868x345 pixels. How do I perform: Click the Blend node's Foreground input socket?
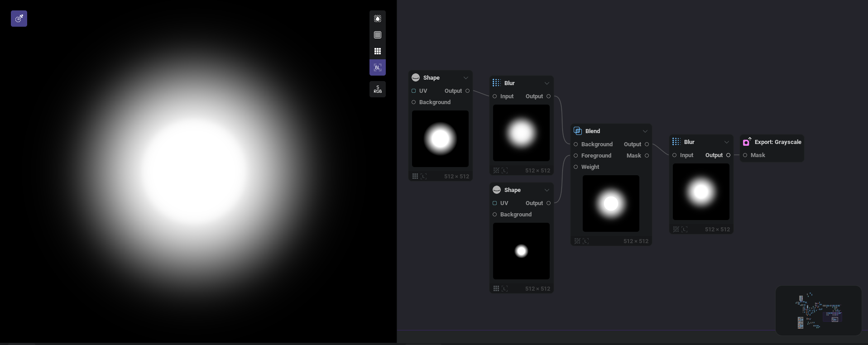pyautogui.click(x=576, y=156)
